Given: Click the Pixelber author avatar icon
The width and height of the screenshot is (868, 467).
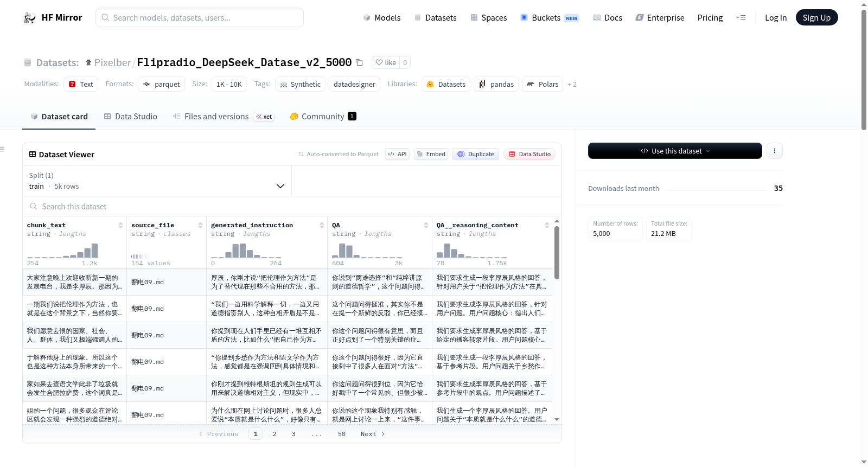Looking at the screenshot, I should point(88,62).
